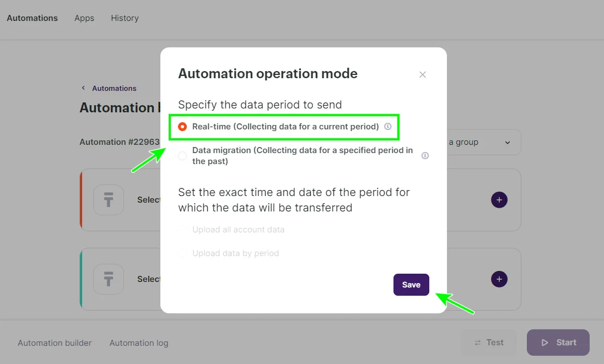
Task: Open the Automation log view
Action: [138, 343]
